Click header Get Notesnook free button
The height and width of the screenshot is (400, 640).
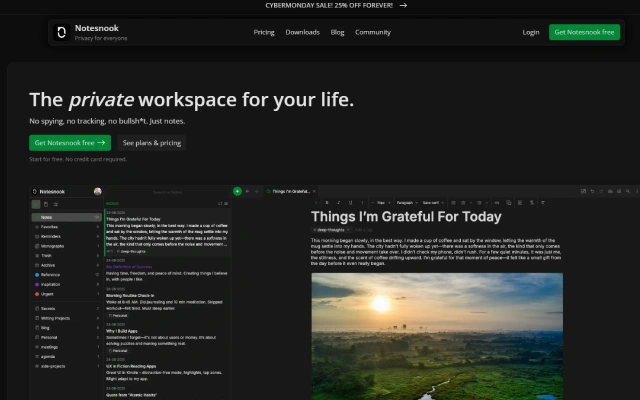[584, 32]
